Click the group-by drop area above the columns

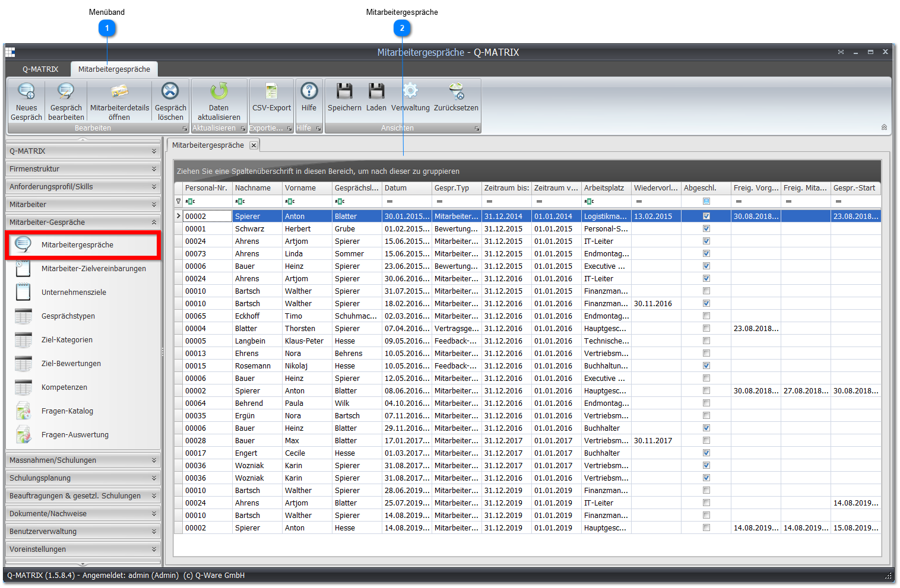coord(527,171)
